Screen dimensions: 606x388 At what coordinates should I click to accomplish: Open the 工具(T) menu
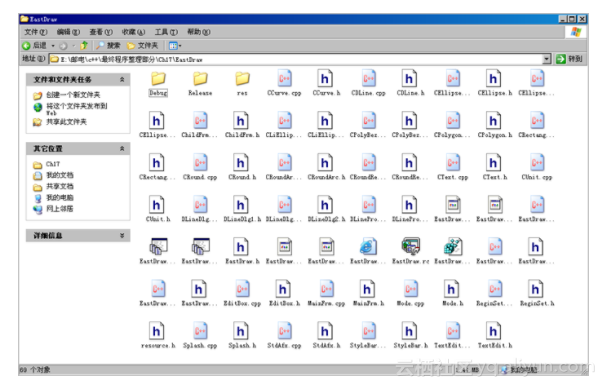coord(166,32)
